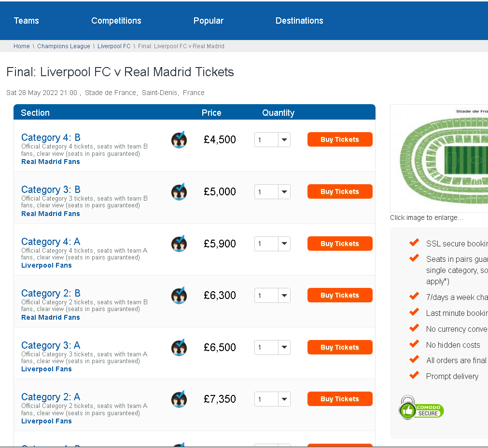This screenshot has height=448, width=488.
Task: Click Liverpool FC breadcrumb link
Action: [x=114, y=46]
